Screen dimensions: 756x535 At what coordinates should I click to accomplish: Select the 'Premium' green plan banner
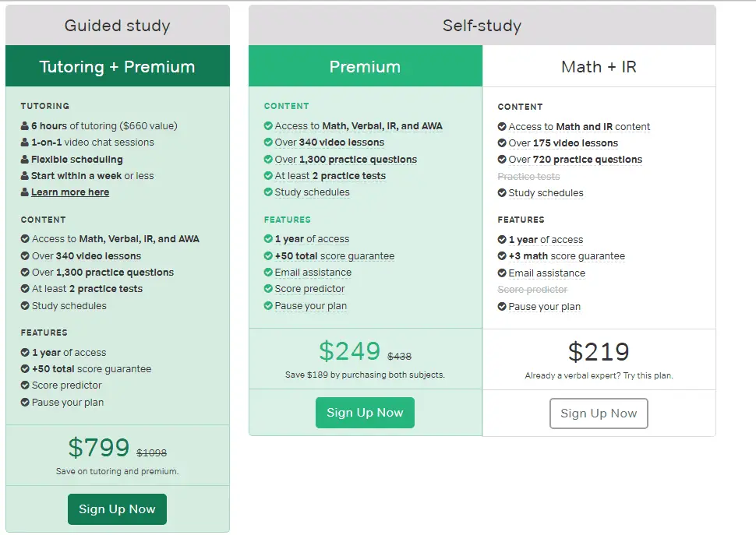pyautogui.click(x=365, y=66)
